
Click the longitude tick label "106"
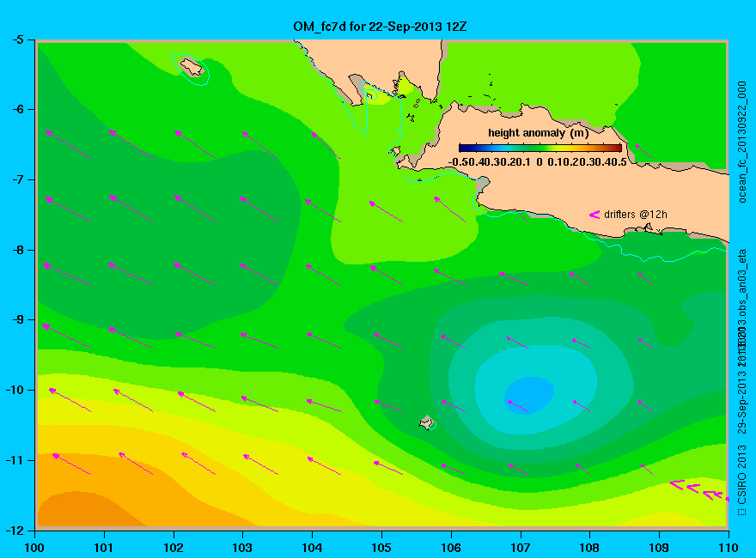[451, 548]
